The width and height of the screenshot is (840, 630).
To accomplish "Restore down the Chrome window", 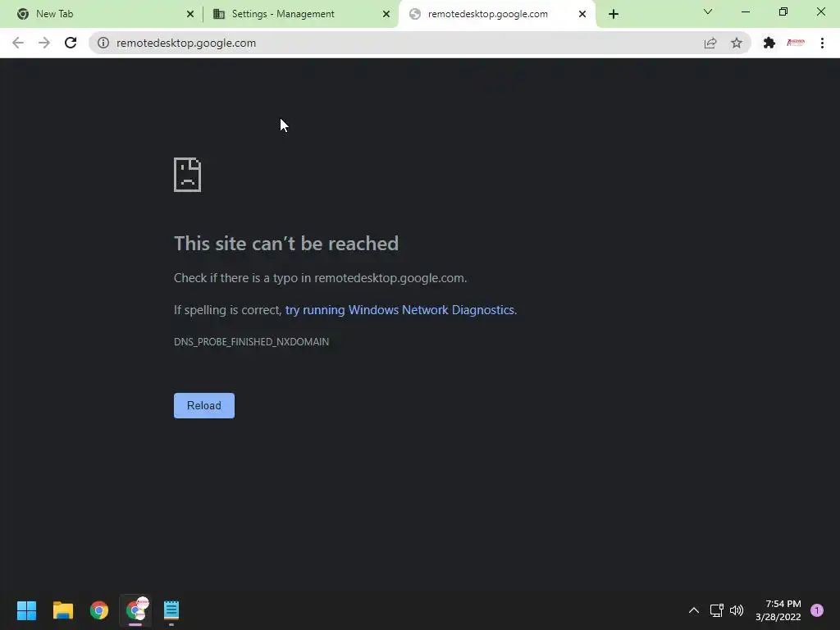I will pos(783,11).
